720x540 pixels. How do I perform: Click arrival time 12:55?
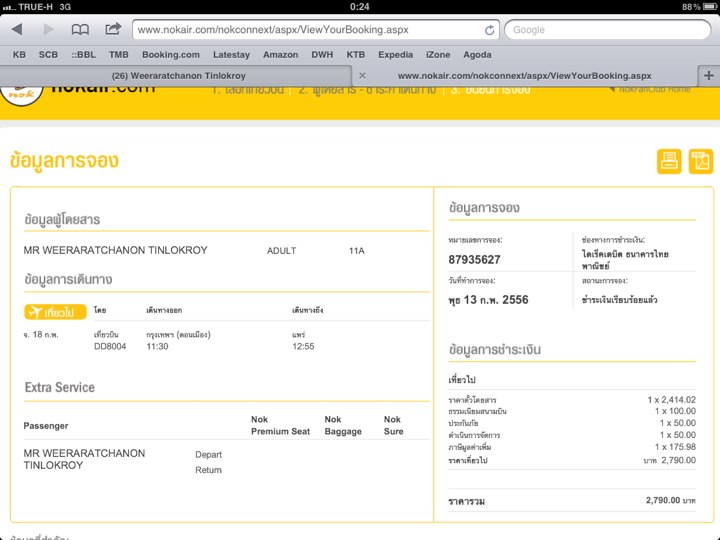click(303, 346)
